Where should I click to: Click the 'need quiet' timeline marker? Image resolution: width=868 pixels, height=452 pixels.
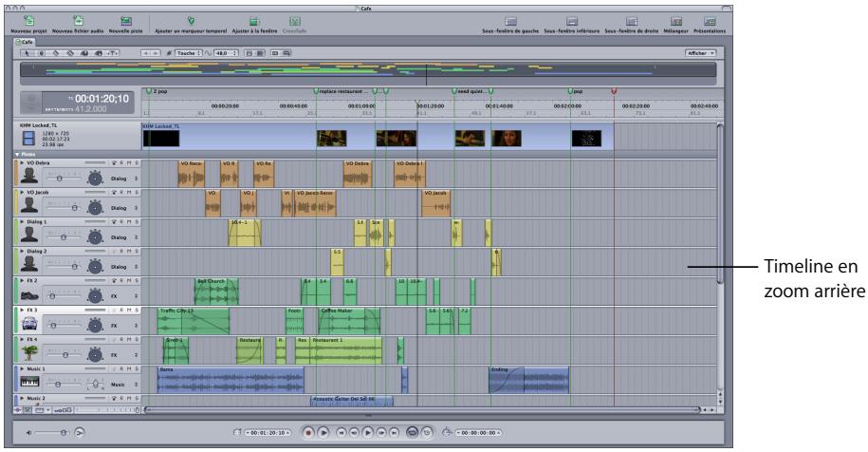[x=454, y=91]
